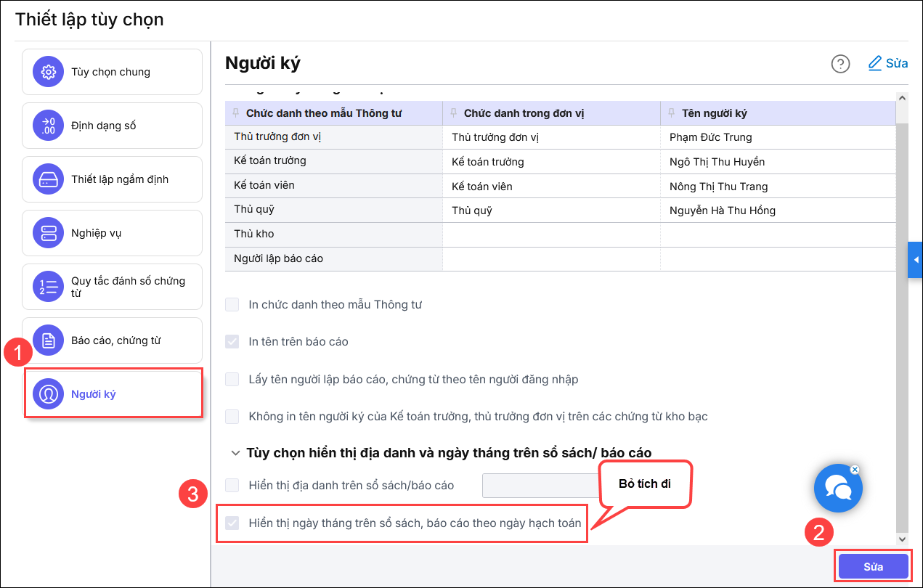The height and width of the screenshot is (588, 923).
Task: Click the địa danh text input field
Action: (x=539, y=485)
